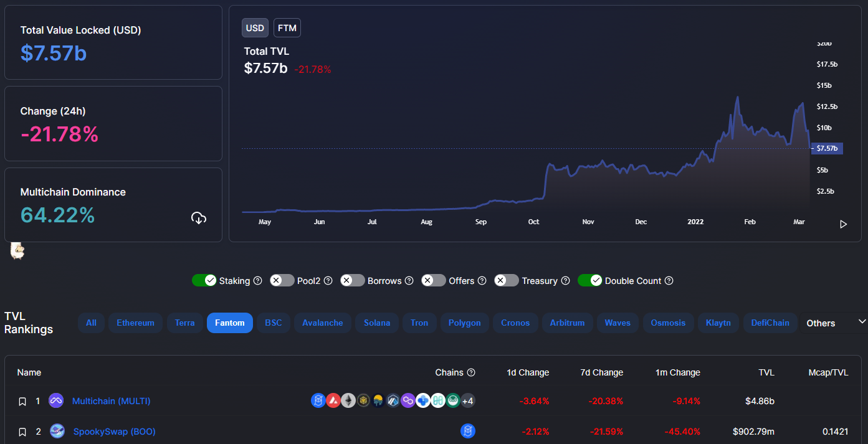Expand the Others chains dropdown
The height and width of the screenshot is (444, 868).
(x=834, y=323)
